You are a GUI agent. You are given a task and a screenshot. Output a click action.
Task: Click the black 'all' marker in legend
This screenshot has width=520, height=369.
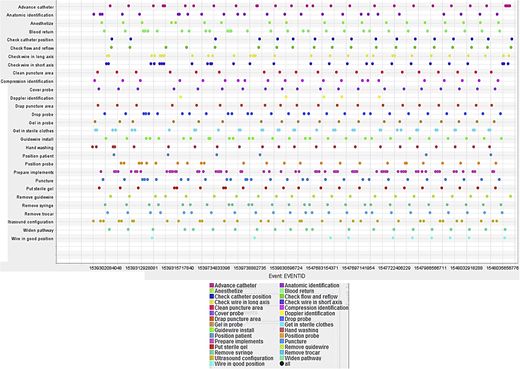click(282, 364)
